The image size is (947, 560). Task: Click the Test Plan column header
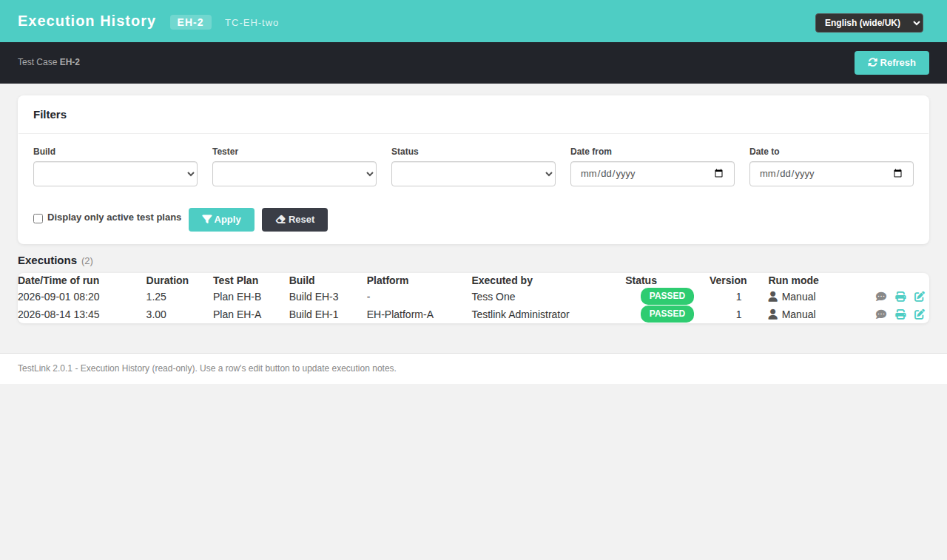point(236,280)
